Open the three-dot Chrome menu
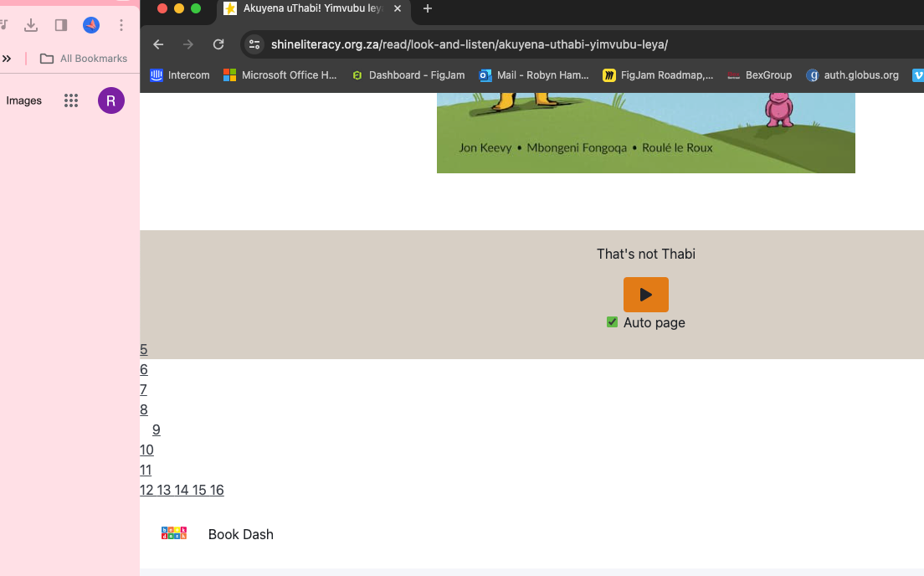This screenshot has height=576, width=924. tap(121, 25)
